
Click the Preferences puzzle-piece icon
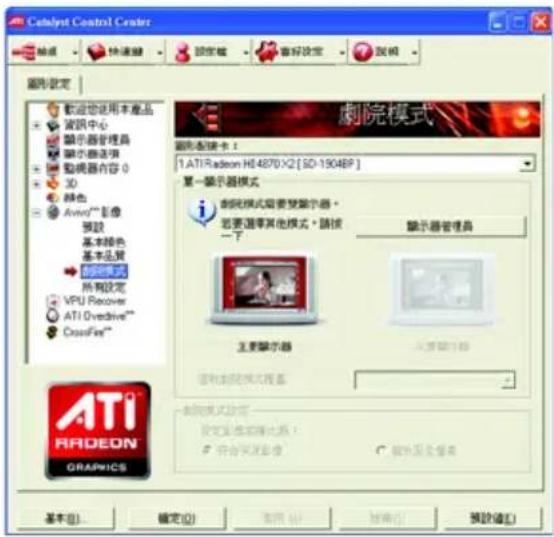click(267, 52)
